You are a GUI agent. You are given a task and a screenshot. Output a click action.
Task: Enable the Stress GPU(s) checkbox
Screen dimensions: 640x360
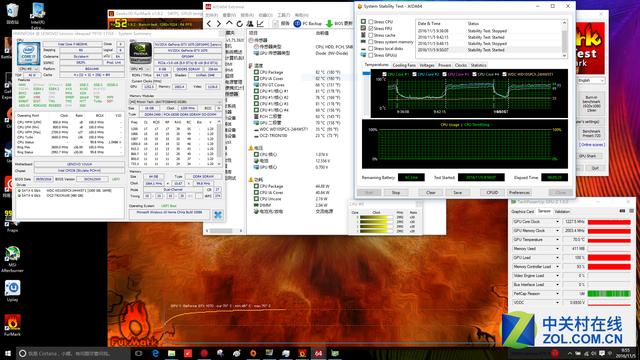[371, 55]
